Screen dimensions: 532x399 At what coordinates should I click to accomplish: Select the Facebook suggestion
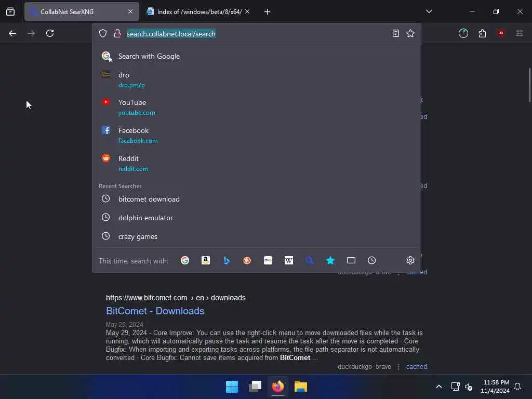(257, 136)
